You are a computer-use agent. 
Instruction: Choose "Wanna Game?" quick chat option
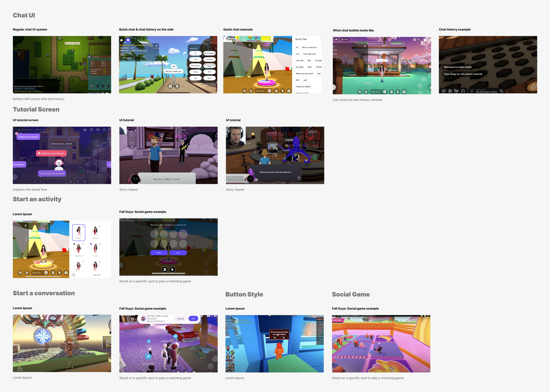pyautogui.click(x=195, y=65)
